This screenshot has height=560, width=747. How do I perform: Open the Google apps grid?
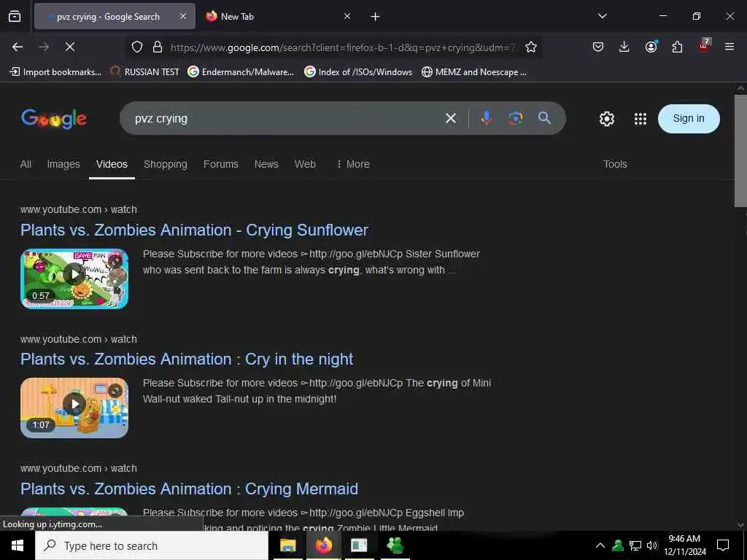coord(640,119)
